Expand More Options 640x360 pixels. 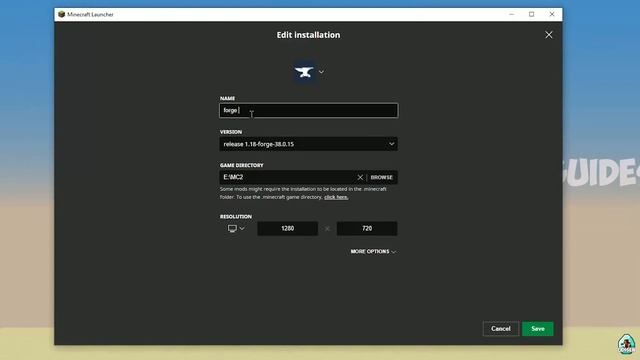373,251
